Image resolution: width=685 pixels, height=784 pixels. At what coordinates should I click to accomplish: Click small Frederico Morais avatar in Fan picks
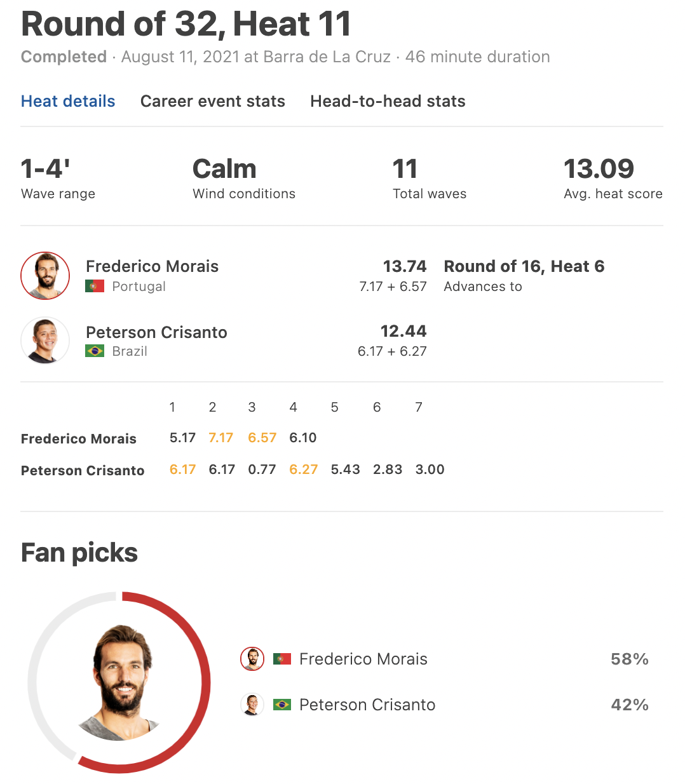[252, 659]
